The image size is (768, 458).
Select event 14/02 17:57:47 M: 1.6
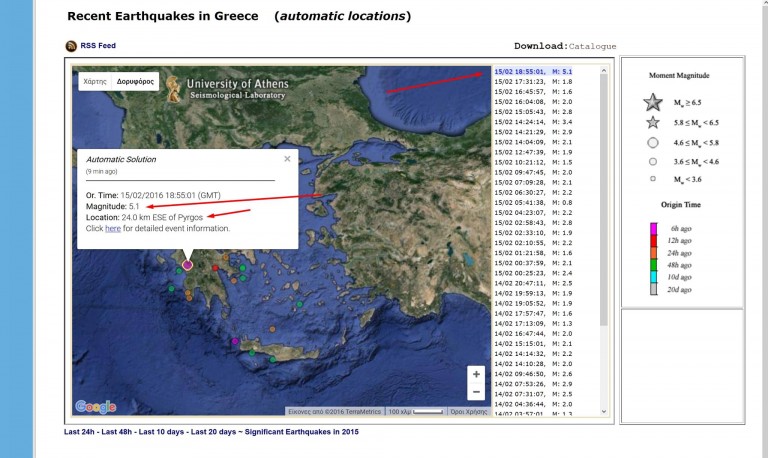[533, 313]
